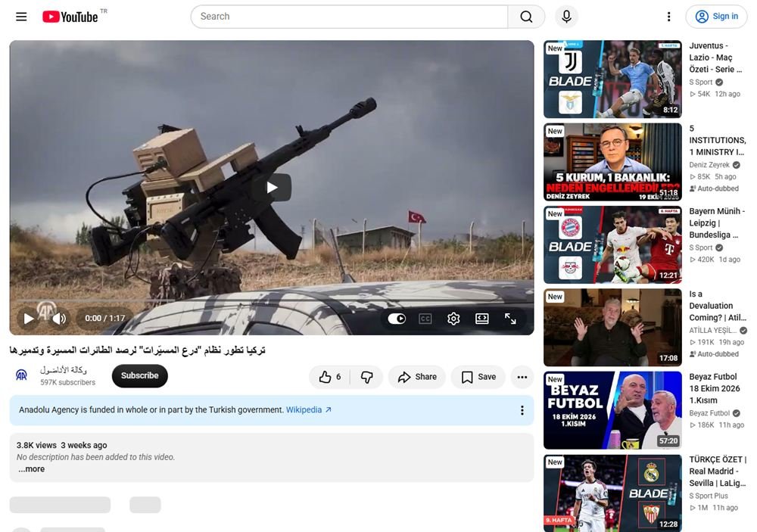Open the info banner three-dot menu

coord(522,410)
